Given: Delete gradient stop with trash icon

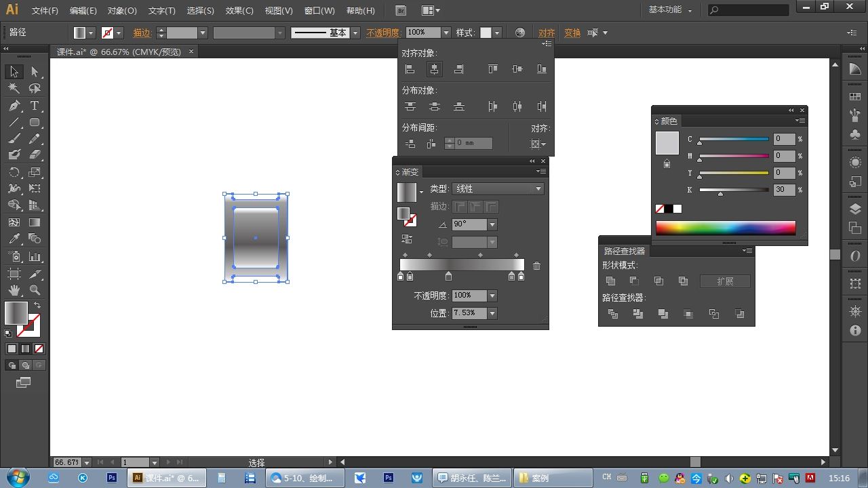Looking at the screenshot, I should (537, 266).
